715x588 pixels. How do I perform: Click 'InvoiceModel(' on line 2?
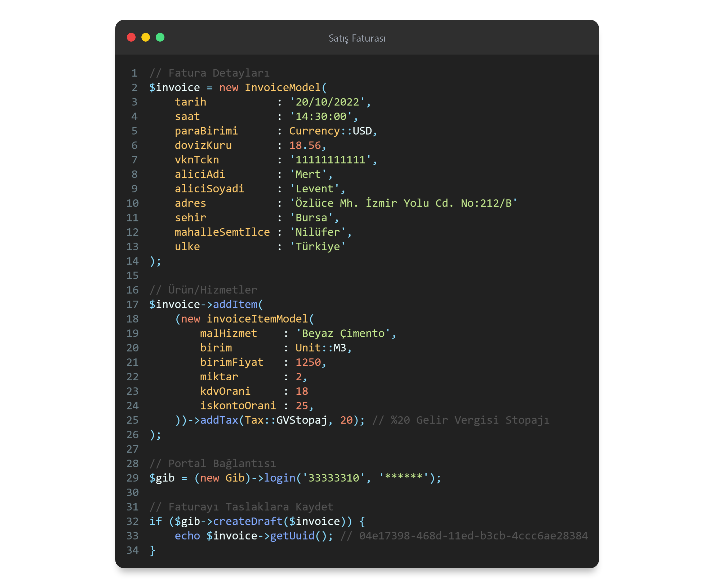(286, 88)
